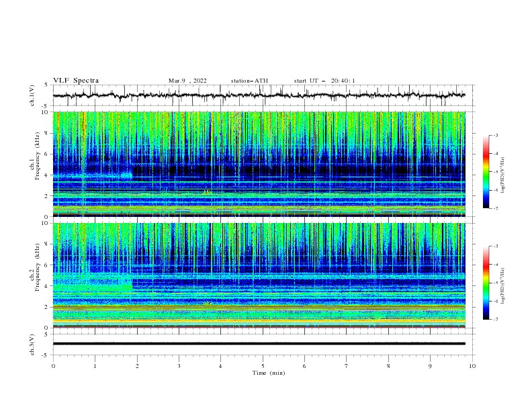
Task: Click the ch.1 'Frequency (kHz)' axis label
Action: pyautogui.click(x=37, y=156)
